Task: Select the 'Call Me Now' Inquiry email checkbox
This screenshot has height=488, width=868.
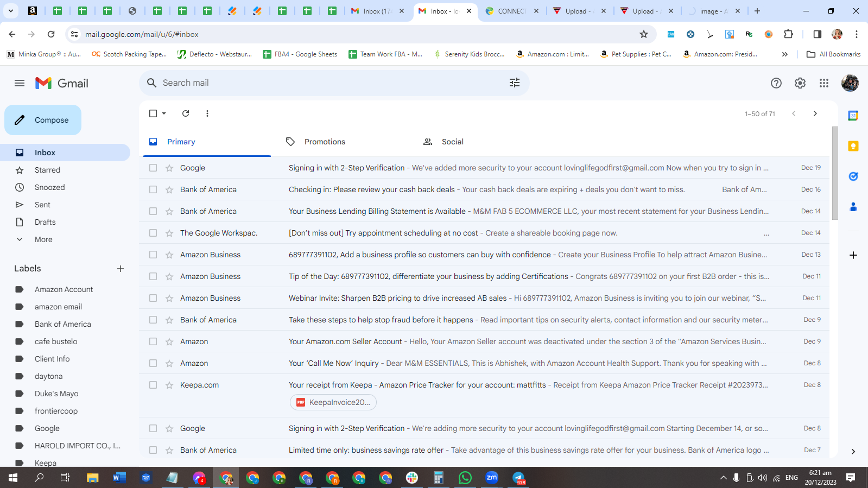Action: (x=153, y=363)
